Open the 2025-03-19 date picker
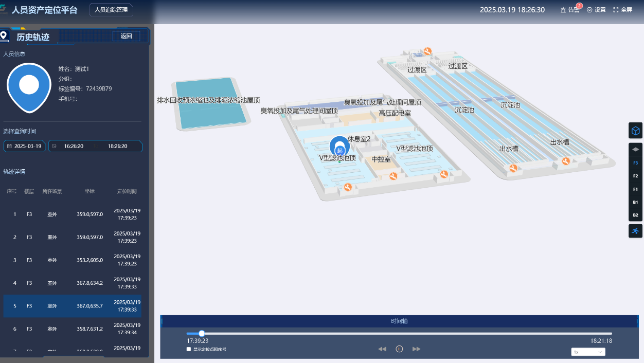 tap(25, 146)
